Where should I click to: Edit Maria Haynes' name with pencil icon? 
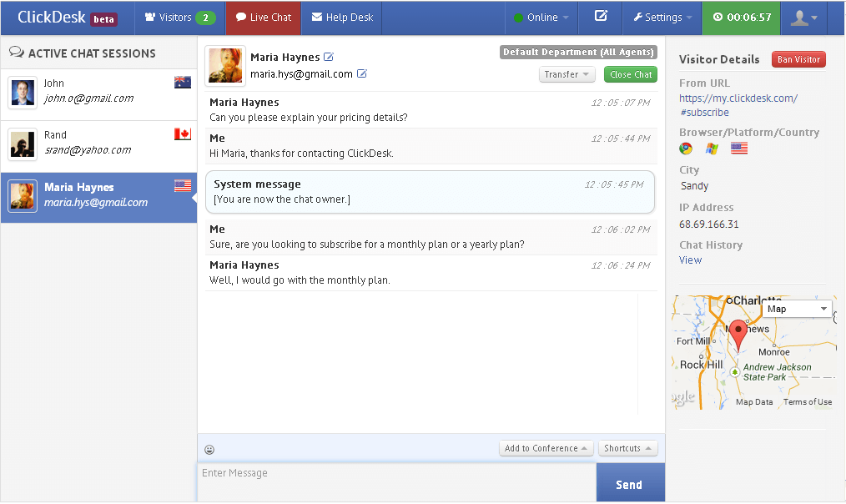point(329,57)
